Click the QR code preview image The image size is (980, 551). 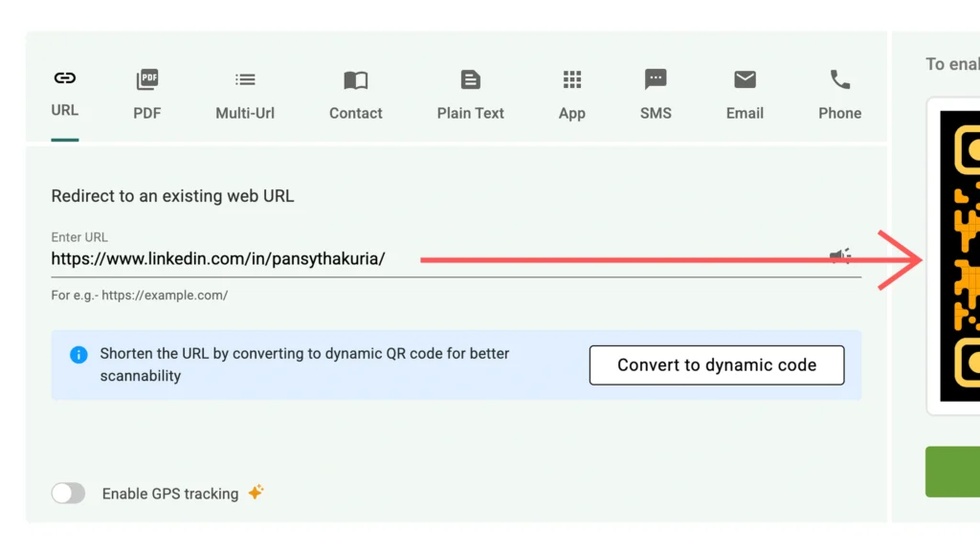[959, 256]
